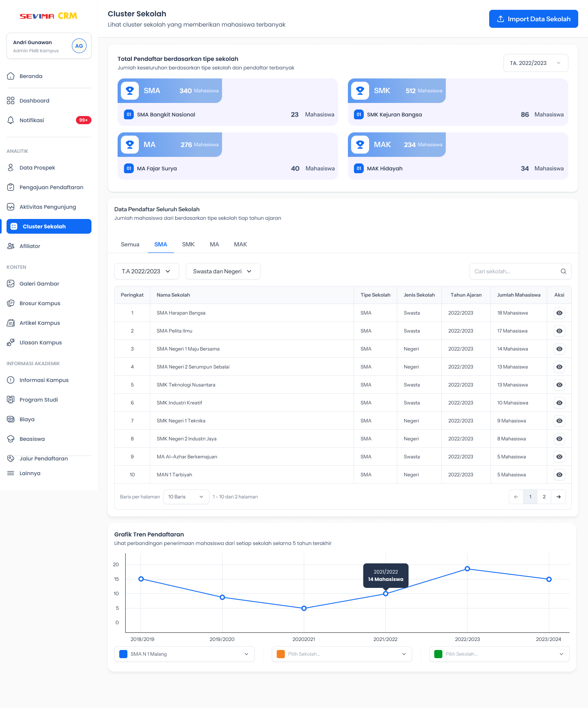This screenshot has width=588, height=708.
Task: Click the Artikel Kampus icon
Action: click(11, 323)
